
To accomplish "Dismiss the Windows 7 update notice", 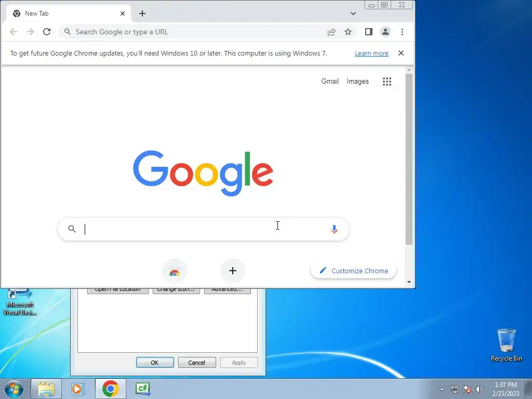I will pos(401,53).
